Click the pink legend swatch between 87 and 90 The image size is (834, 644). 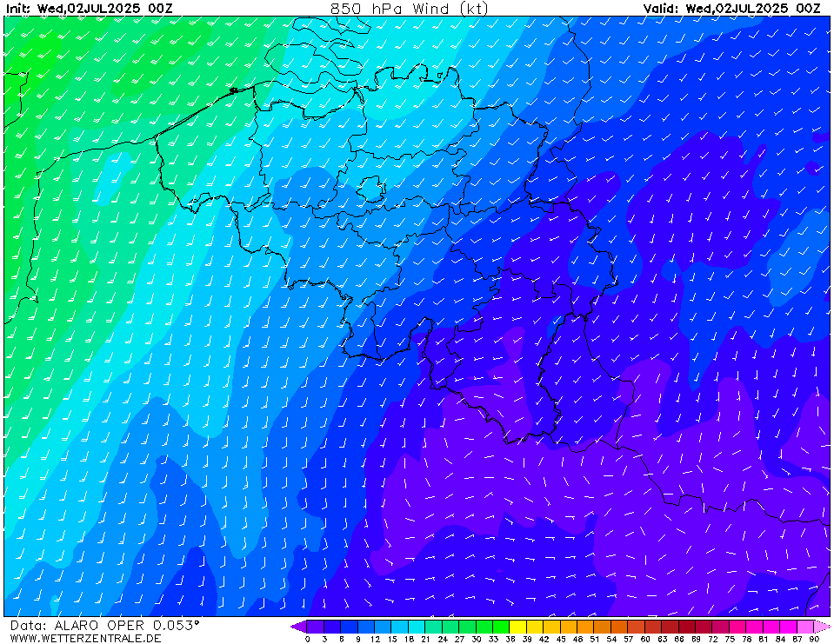pyautogui.click(x=806, y=627)
